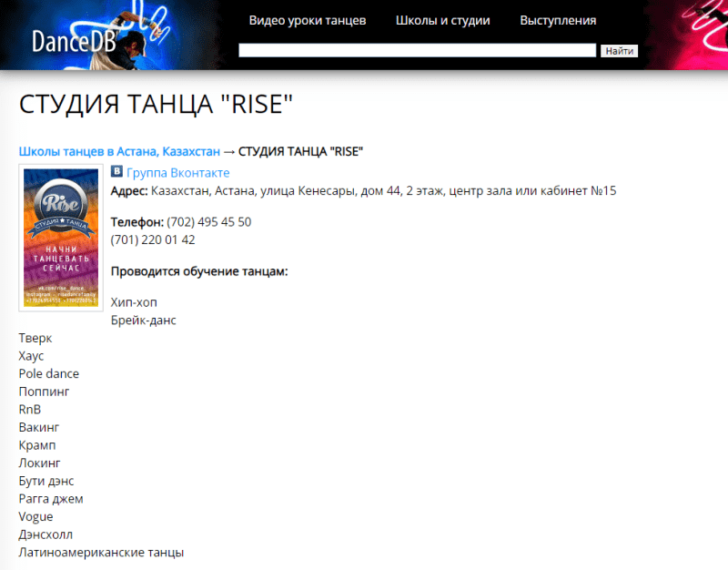
Task: Open the Вконтакте group via its VK icon
Action: pyautogui.click(x=115, y=172)
